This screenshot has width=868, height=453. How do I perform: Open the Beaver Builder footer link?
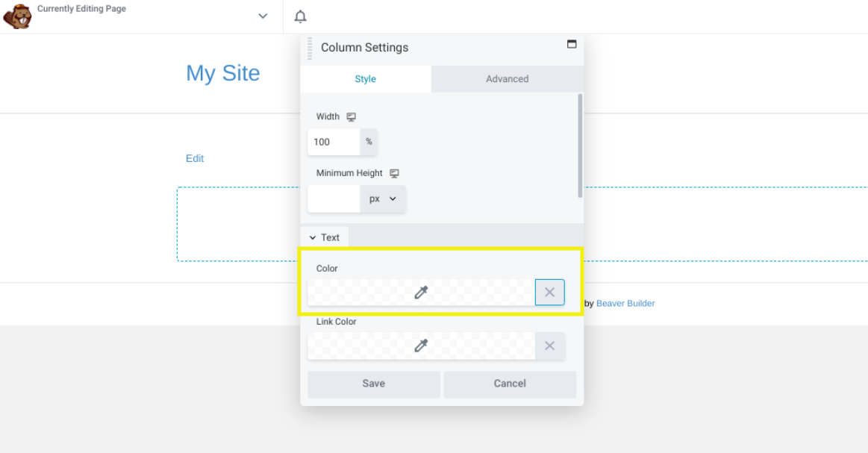coord(625,304)
